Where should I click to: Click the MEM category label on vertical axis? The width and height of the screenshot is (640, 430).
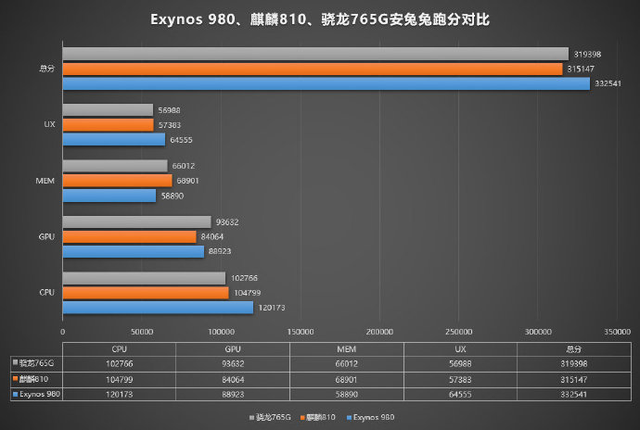coord(45,181)
